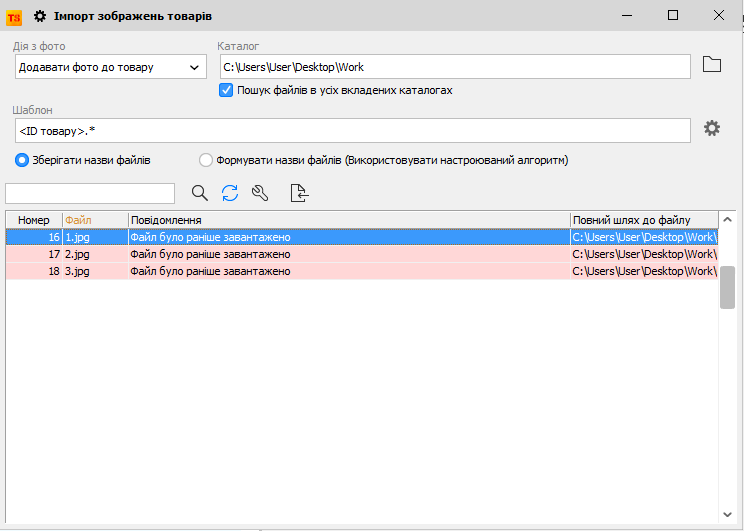Image resolution: width=744 pixels, height=531 pixels.
Task: Click the blue refresh arrows icon
Action: coord(230,193)
